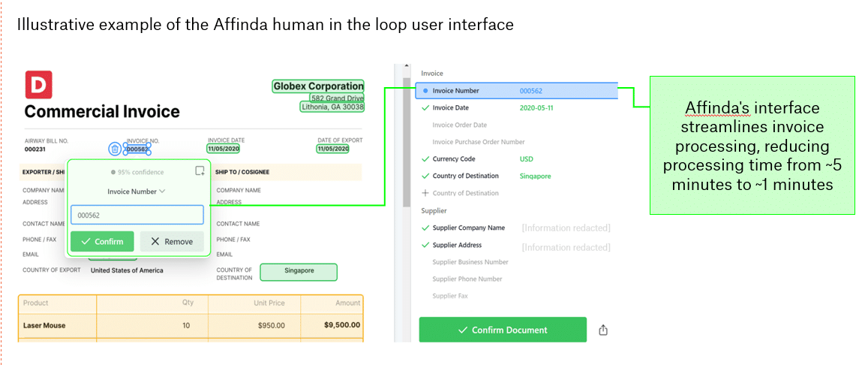This screenshot has height=365, width=868.
Task: Click the checkmark beside Supplier Company Name
Action: (425, 228)
